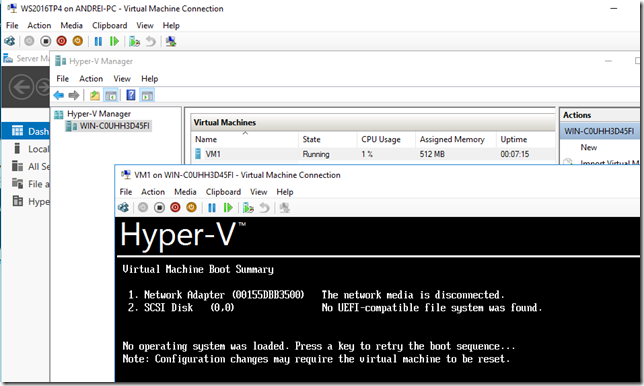644x386 pixels.
Task: Click Revert icon in VM1 toolbar
Action: pos(264,208)
